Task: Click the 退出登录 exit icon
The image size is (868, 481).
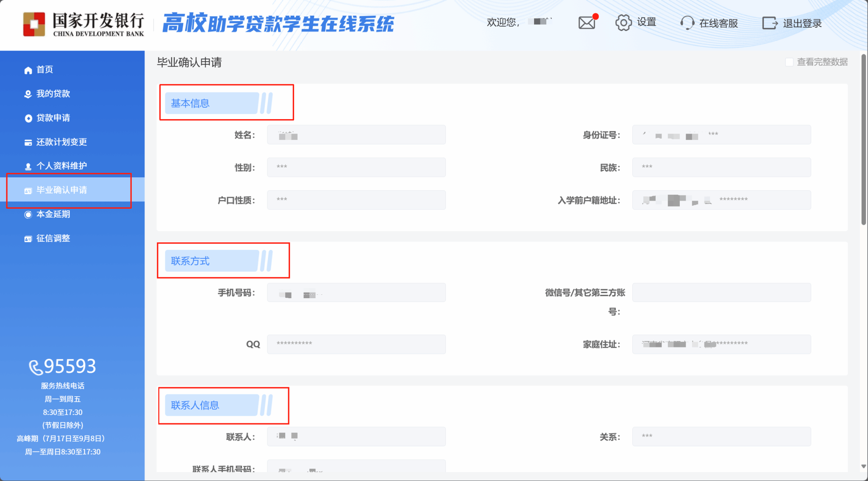Action: point(770,23)
